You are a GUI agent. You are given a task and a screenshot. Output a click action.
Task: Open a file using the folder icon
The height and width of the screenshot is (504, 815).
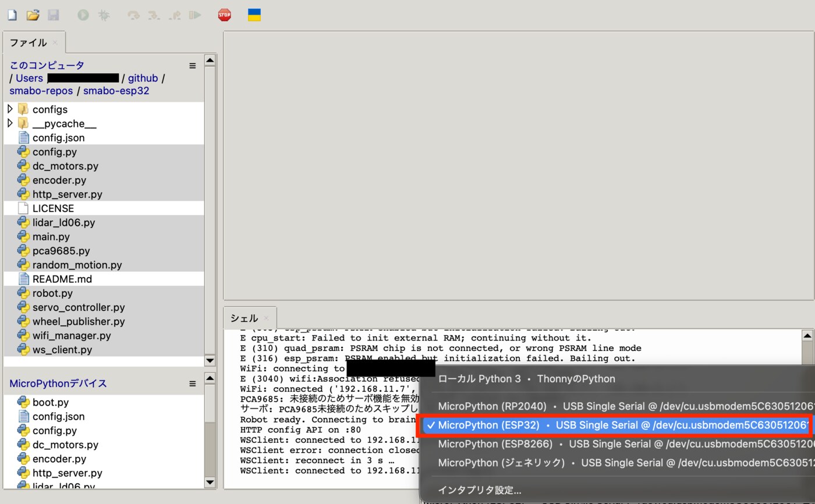(33, 15)
